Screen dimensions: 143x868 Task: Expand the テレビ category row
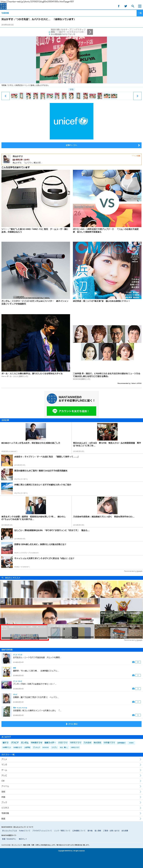(72, 776)
